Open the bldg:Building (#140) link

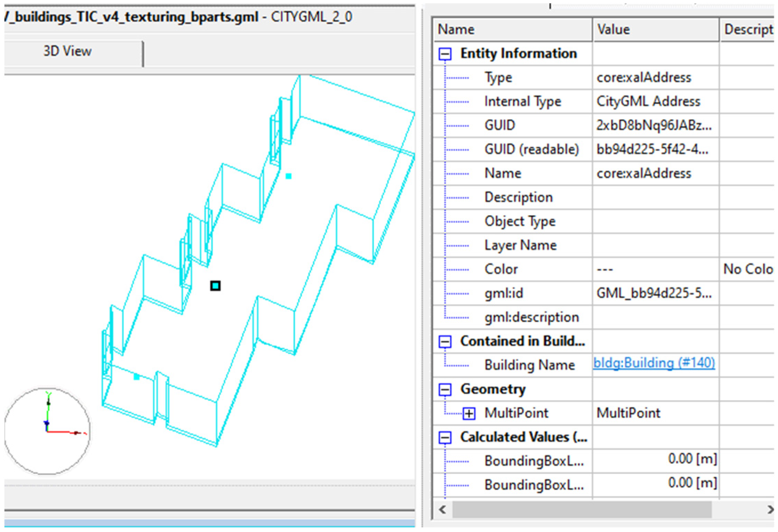[654, 363]
